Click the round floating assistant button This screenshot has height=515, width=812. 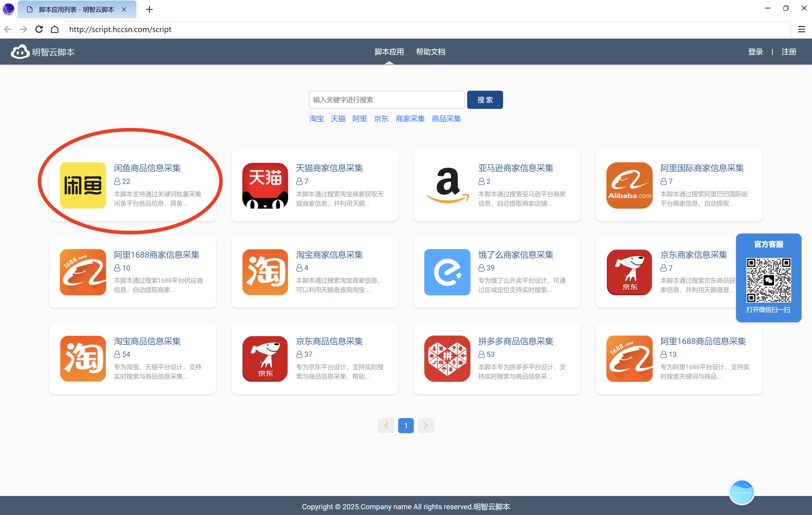(x=741, y=492)
